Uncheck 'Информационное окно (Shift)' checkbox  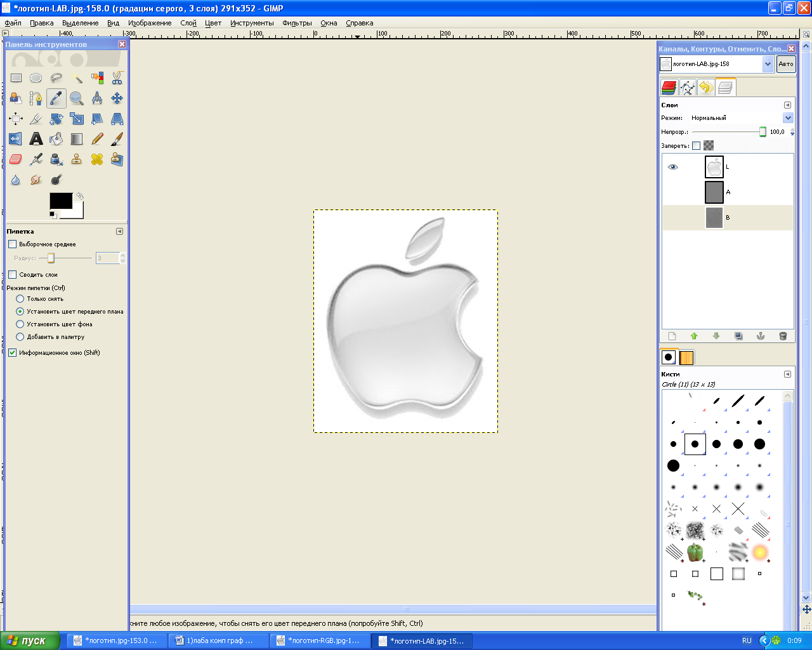coord(12,352)
